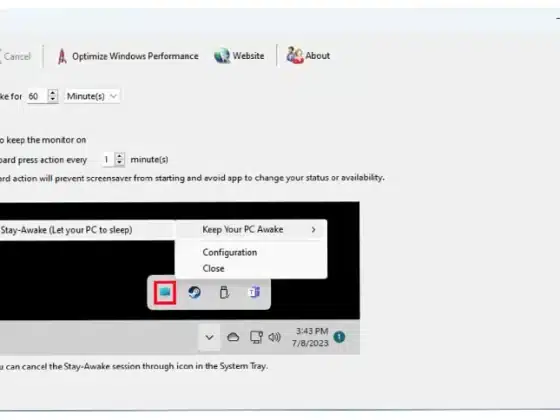The image size is (560, 420).
Task: Click the USB drive tray icon
Action: click(224, 292)
